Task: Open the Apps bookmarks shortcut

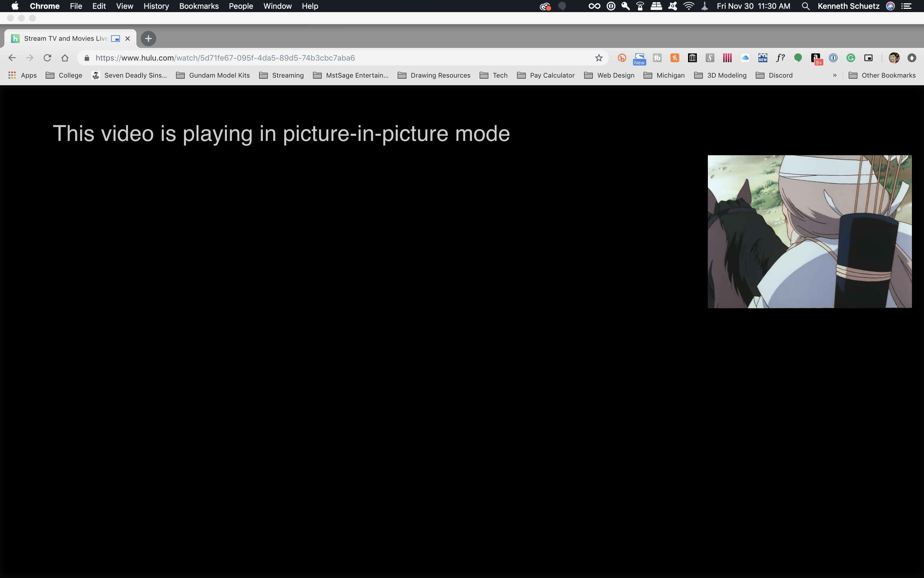Action: coord(23,75)
